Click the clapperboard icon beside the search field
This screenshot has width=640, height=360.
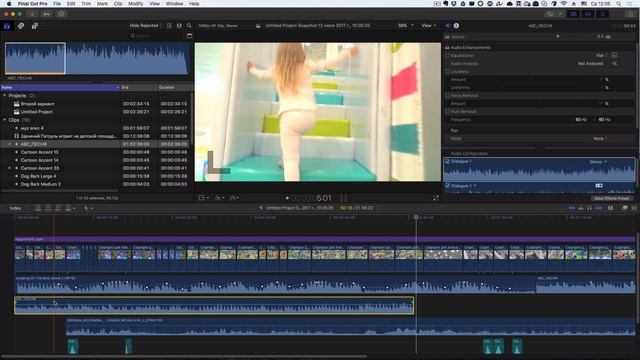point(189,36)
